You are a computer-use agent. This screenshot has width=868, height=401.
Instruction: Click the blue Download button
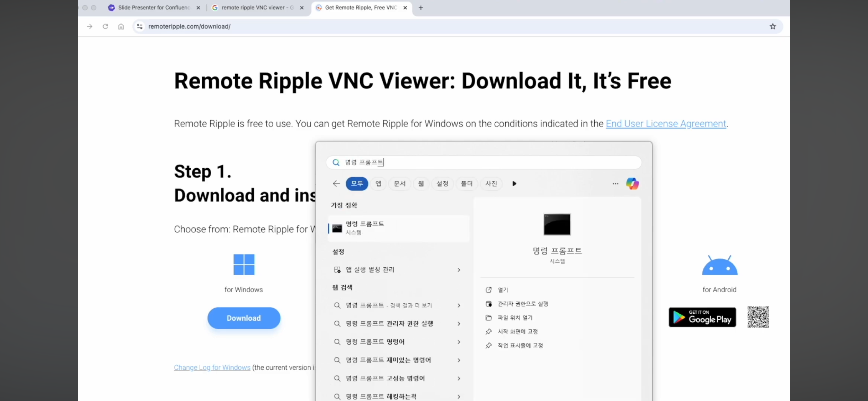tap(244, 318)
